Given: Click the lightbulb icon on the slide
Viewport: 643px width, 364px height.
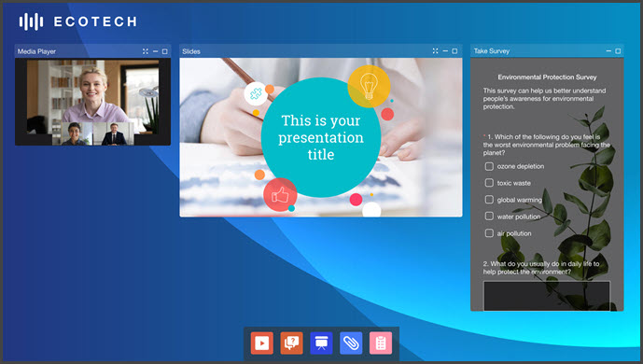Looking at the screenshot, I should pyautogui.click(x=369, y=87).
